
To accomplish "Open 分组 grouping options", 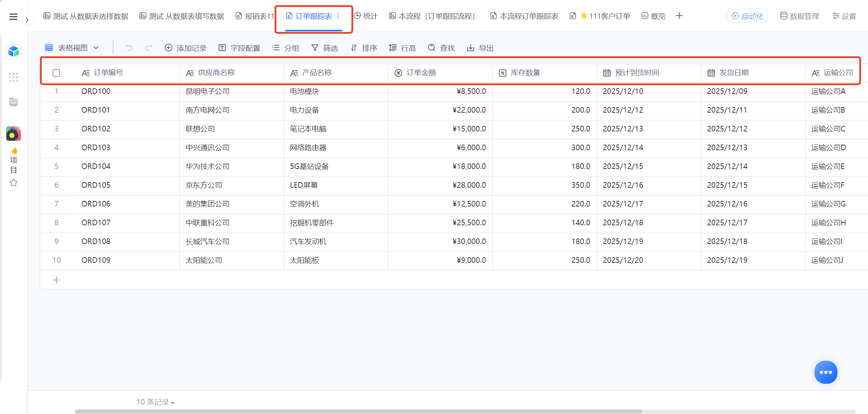I will click(x=285, y=48).
